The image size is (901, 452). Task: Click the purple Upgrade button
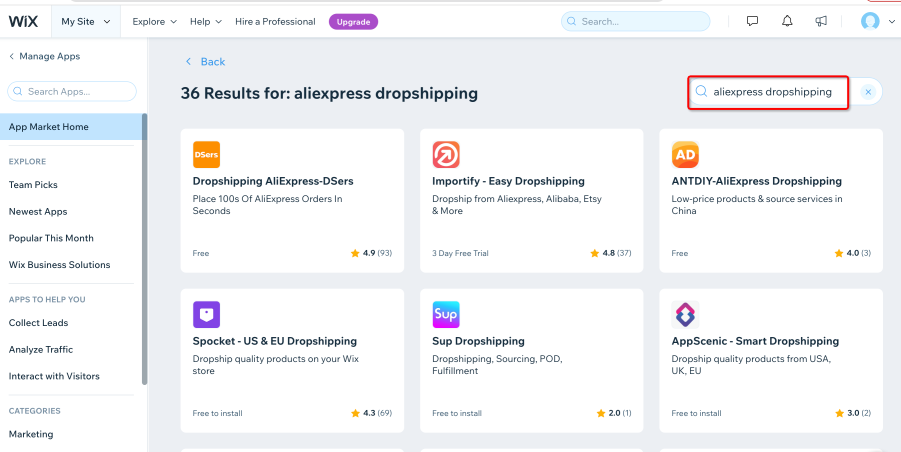[353, 22]
